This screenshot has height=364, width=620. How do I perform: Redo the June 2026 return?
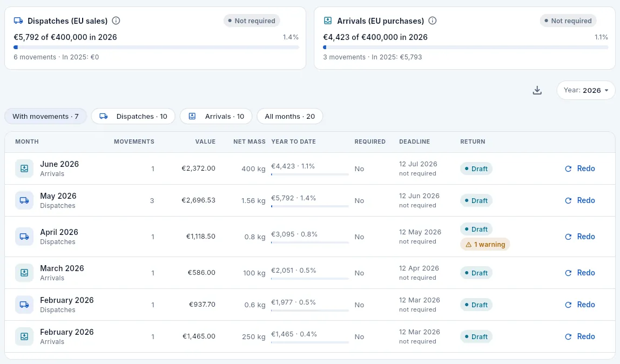click(580, 168)
